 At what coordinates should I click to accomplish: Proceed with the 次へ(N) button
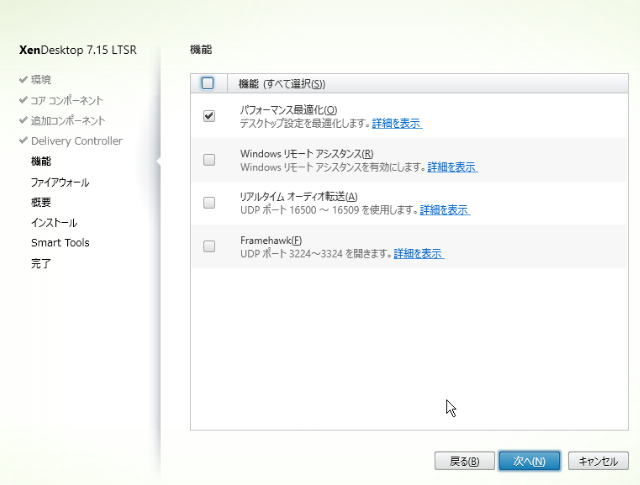point(529,461)
